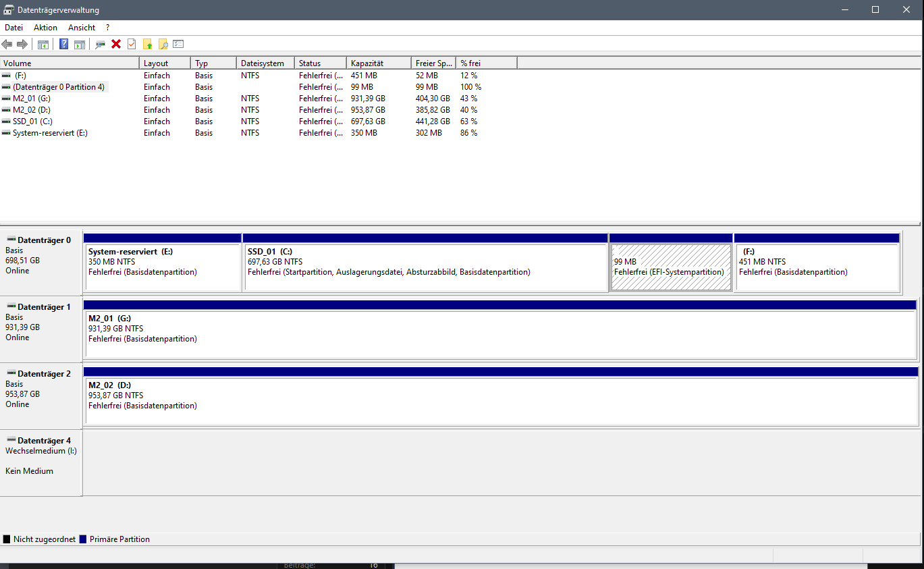Sort by the Layout column header

click(x=165, y=63)
